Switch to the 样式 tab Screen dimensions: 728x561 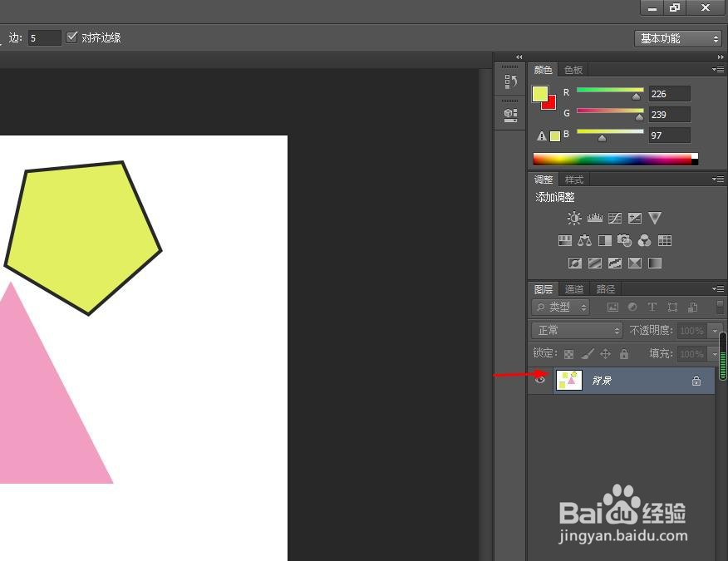(x=574, y=180)
